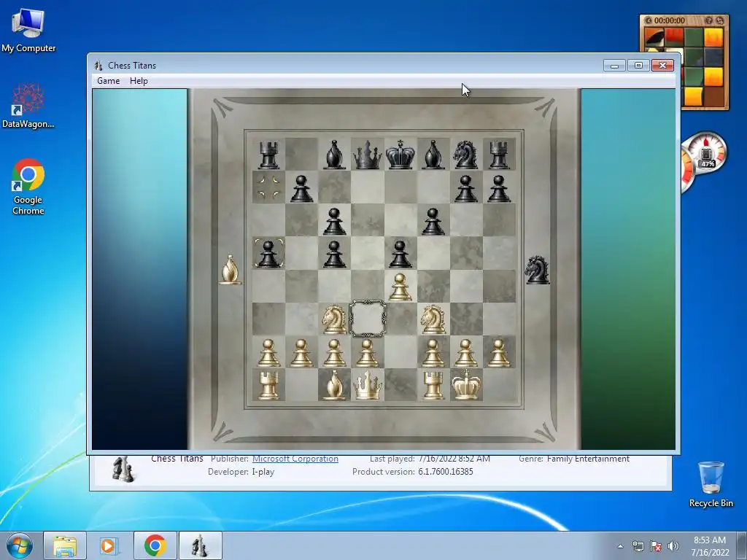Click the highlighted black pawn on a5
This screenshot has height=560, width=747.
(x=268, y=254)
